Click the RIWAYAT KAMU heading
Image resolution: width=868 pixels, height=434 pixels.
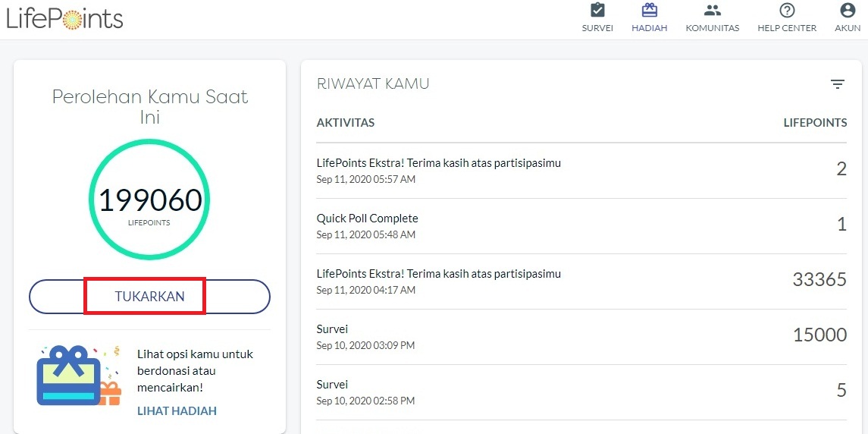point(373,84)
